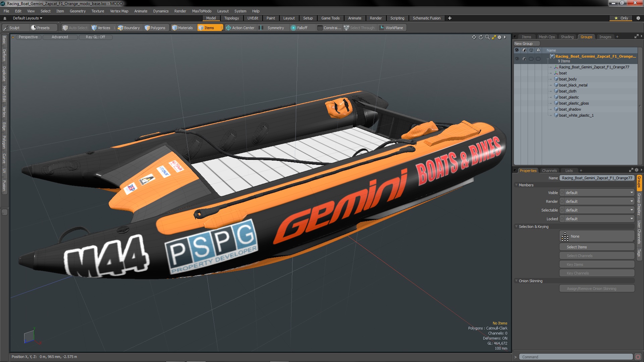Open layout settings gear at top right
644x362 pixels.
pos(638,18)
